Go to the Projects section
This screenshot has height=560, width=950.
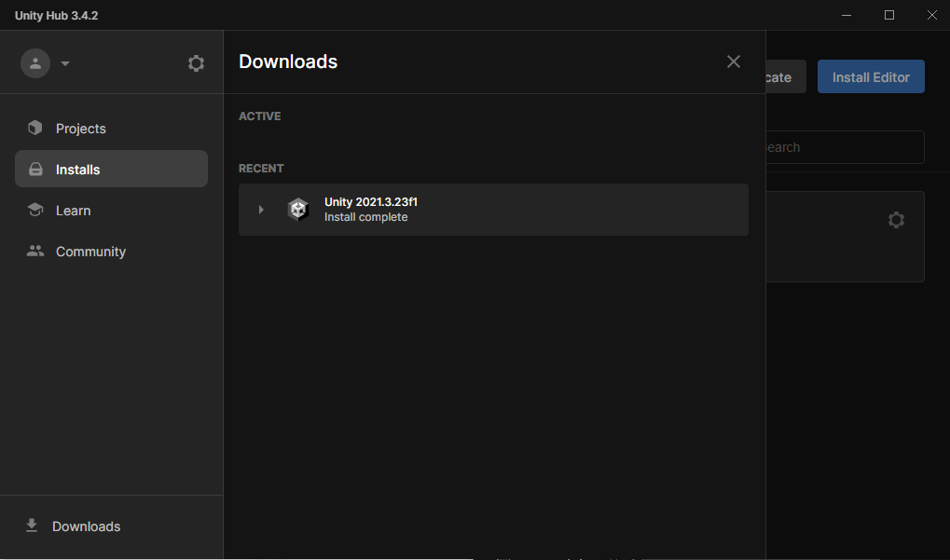pos(112,129)
